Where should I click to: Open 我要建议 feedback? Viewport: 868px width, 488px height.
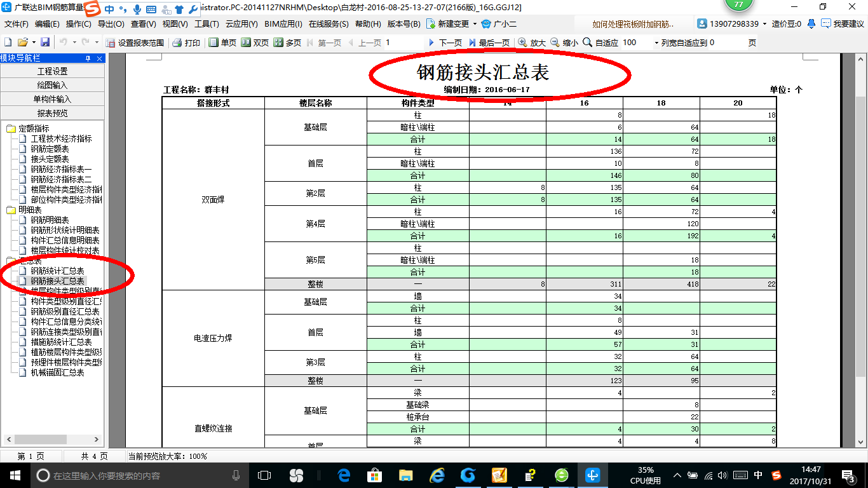pyautogui.click(x=843, y=24)
